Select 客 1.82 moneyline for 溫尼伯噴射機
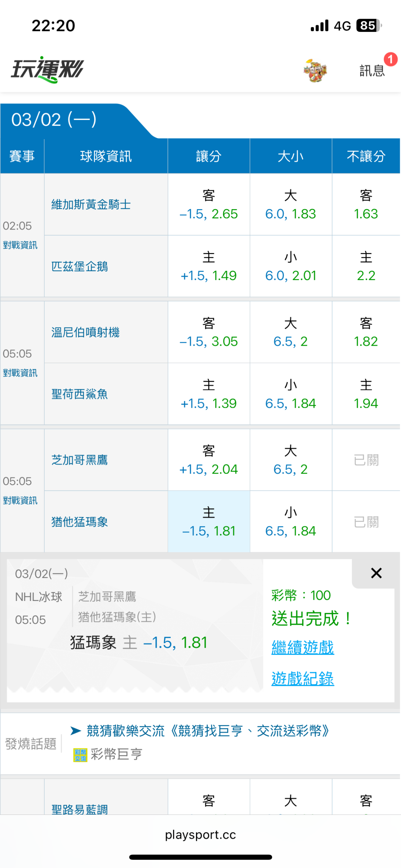This screenshot has height=868, width=401. 366,332
